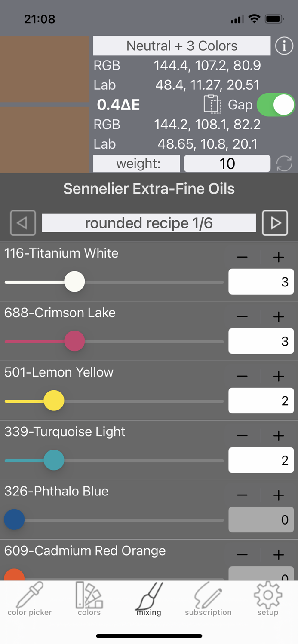Image resolution: width=298 pixels, height=644 pixels.
Task: Click the Gap clipboard icon
Action: (212, 104)
